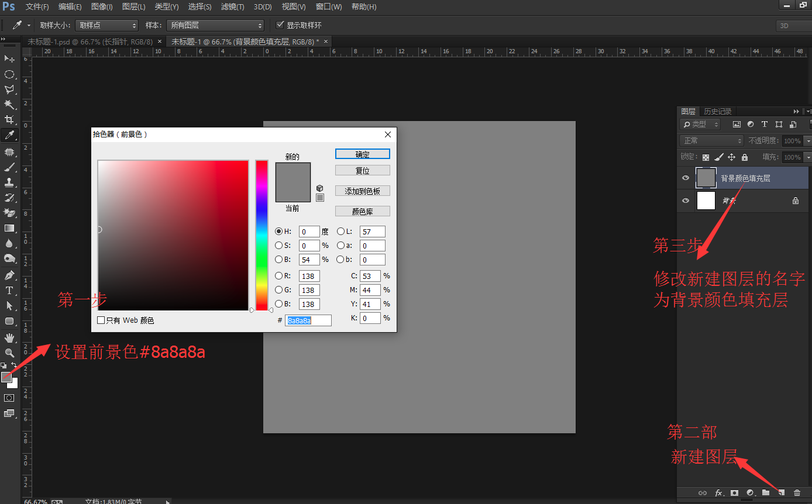Select the Rounded Rectangle shape tool
The width and height of the screenshot is (812, 504).
click(x=9, y=321)
